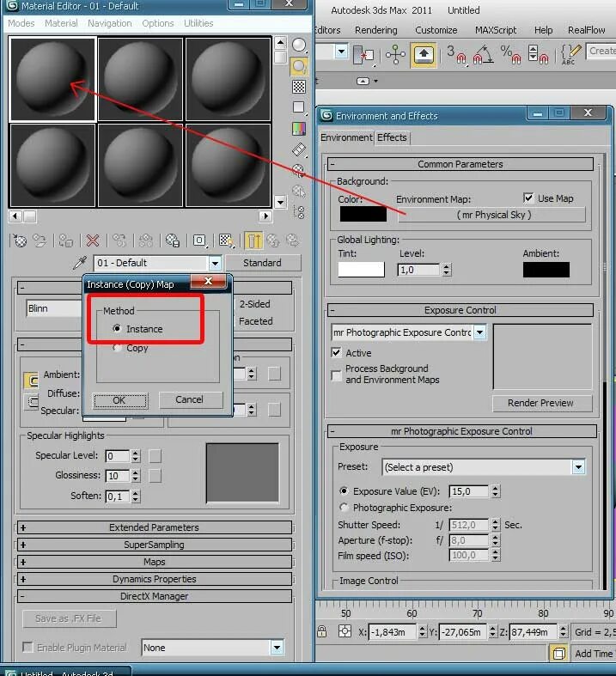Open mr Photographic Exposure Control dropdown
The height and width of the screenshot is (676, 616).
pos(479,332)
